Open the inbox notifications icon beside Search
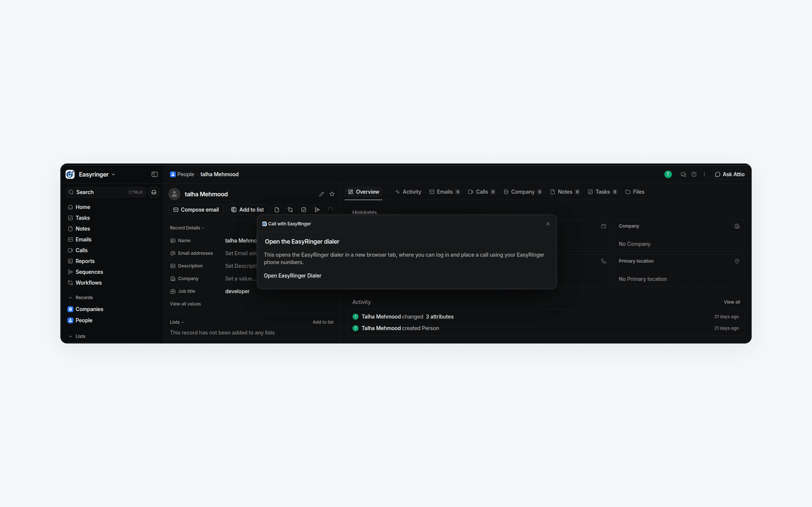The width and height of the screenshot is (812, 507). [x=154, y=192]
